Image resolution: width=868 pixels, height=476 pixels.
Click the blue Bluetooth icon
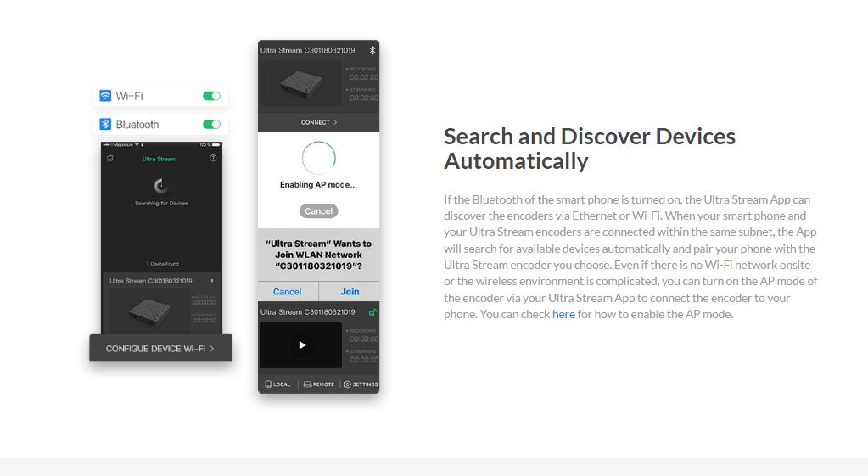(105, 124)
